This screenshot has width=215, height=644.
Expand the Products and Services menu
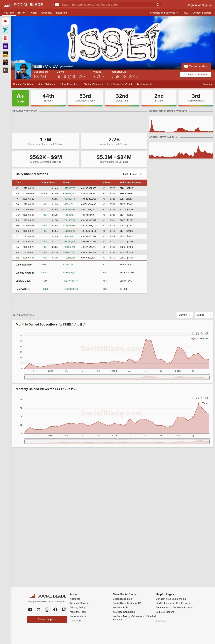tap(165, 13)
